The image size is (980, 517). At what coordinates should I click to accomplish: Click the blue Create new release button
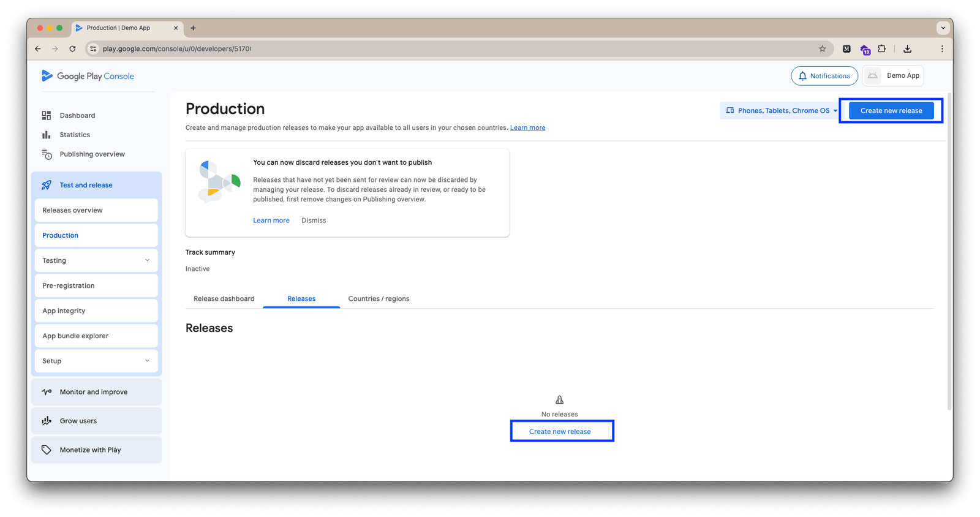(x=891, y=111)
